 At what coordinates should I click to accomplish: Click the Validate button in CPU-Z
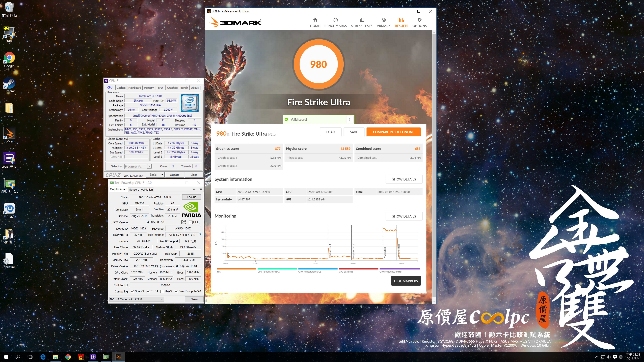pos(174,175)
